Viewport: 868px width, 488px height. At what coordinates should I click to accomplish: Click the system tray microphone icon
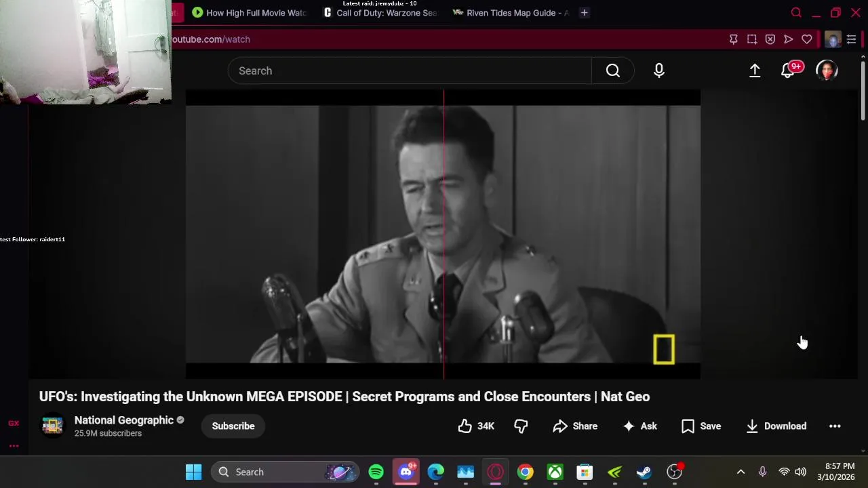[x=762, y=472]
